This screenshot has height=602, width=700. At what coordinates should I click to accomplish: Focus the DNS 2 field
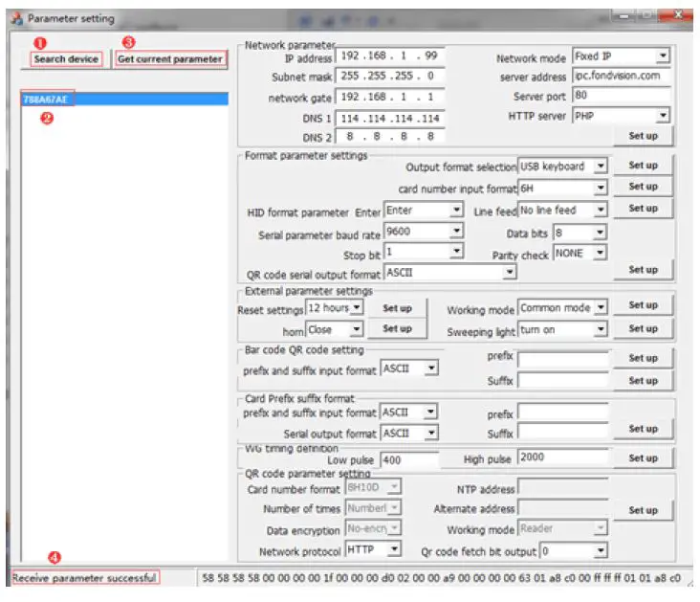[390, 136]
